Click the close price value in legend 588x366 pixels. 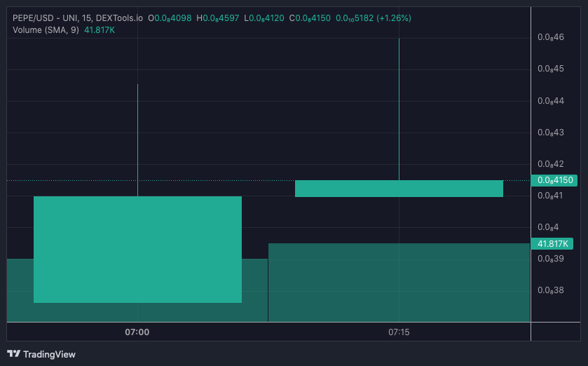tap(313, 18)
